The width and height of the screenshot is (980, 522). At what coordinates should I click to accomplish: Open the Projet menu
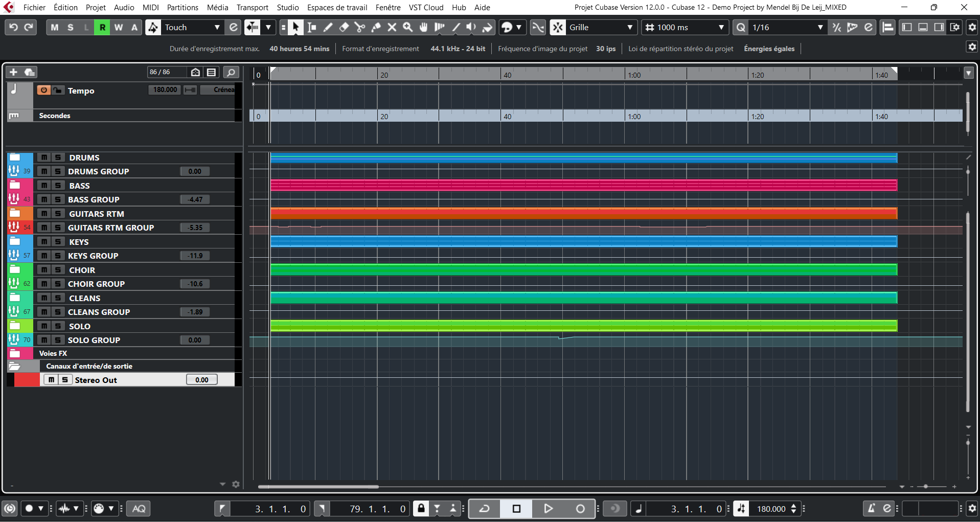tap(96, 8)
